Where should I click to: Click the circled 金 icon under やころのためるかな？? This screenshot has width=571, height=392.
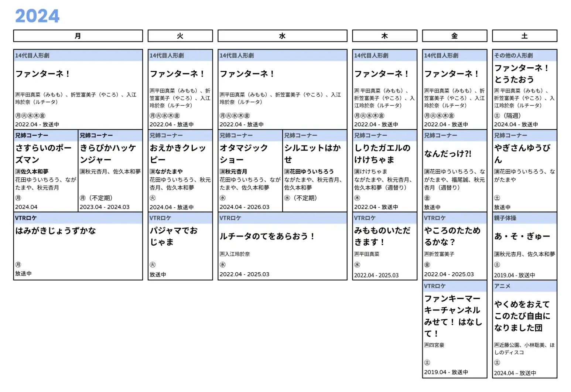coord(427,265)
